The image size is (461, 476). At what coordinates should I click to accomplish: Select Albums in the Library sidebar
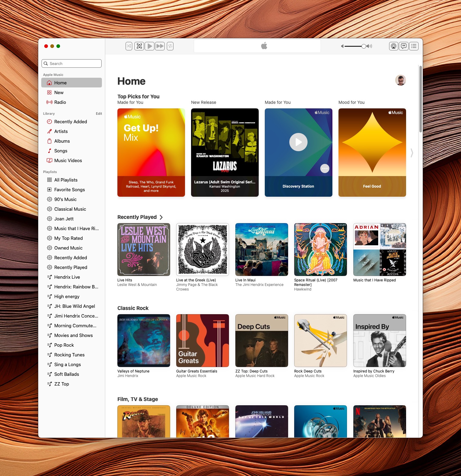click(62, 141)
